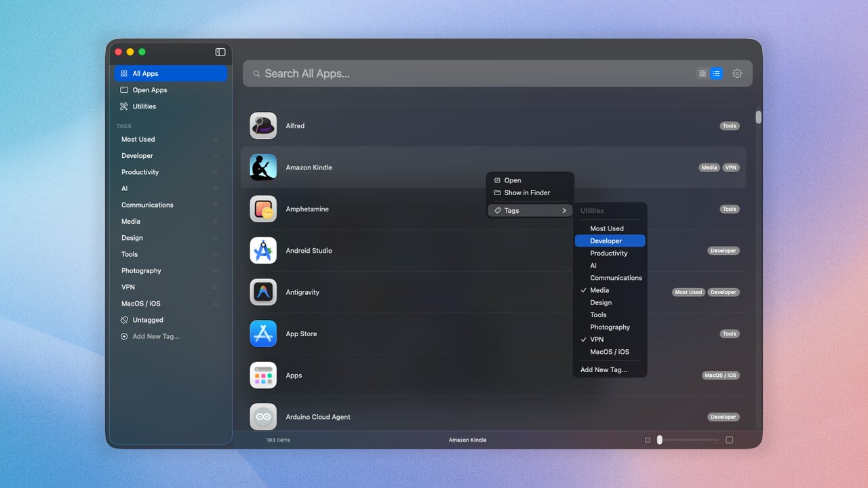Check the Most Used tag in submenu
The height and width of the screenshot is (488, 868).
point(610,228)
